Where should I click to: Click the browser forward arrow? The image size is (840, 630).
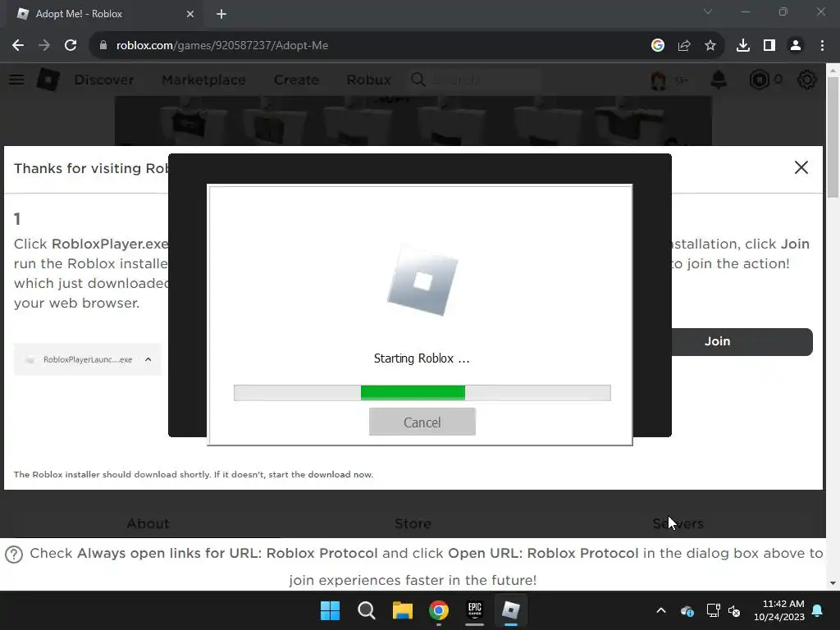pos(44,46)
